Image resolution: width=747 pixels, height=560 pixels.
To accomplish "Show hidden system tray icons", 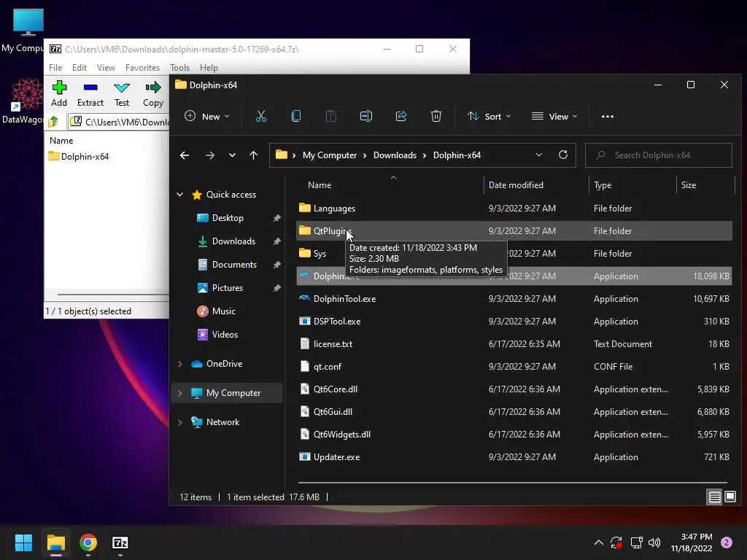I will pyautogui.click(x=598, y=542).
